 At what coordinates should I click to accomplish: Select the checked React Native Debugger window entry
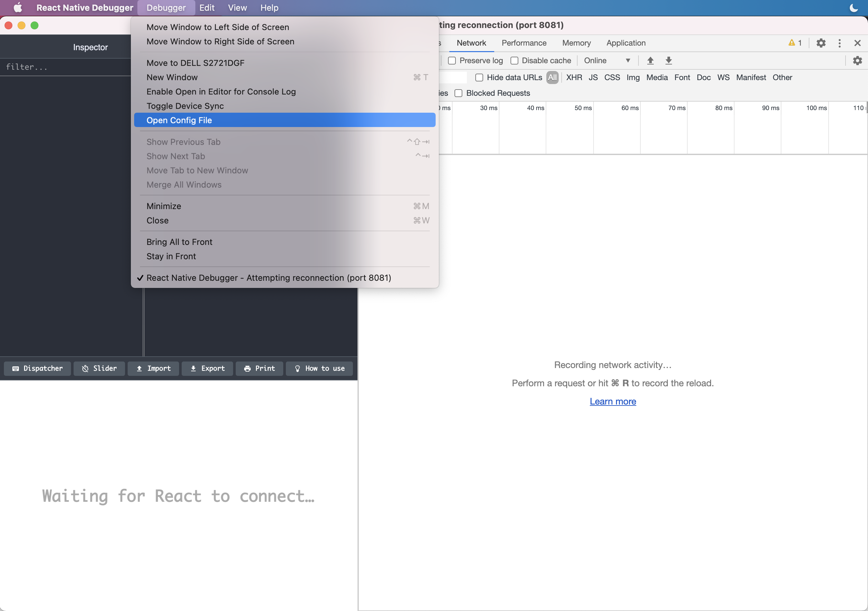pos(285,278)
